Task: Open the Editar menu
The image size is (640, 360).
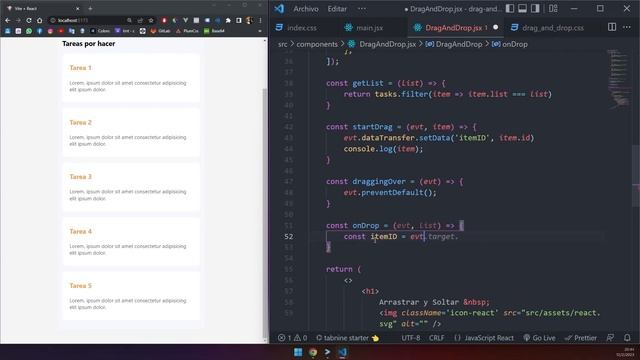Action: point(337,9)
